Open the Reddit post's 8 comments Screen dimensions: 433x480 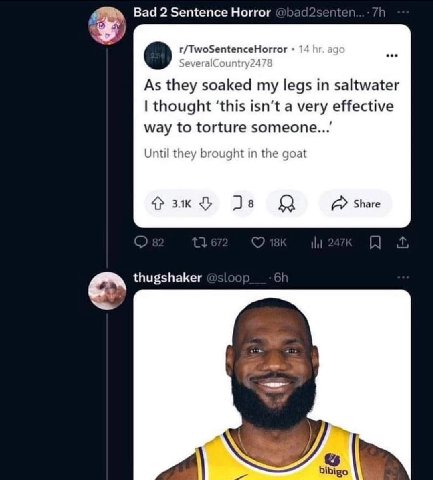[243, 204]
